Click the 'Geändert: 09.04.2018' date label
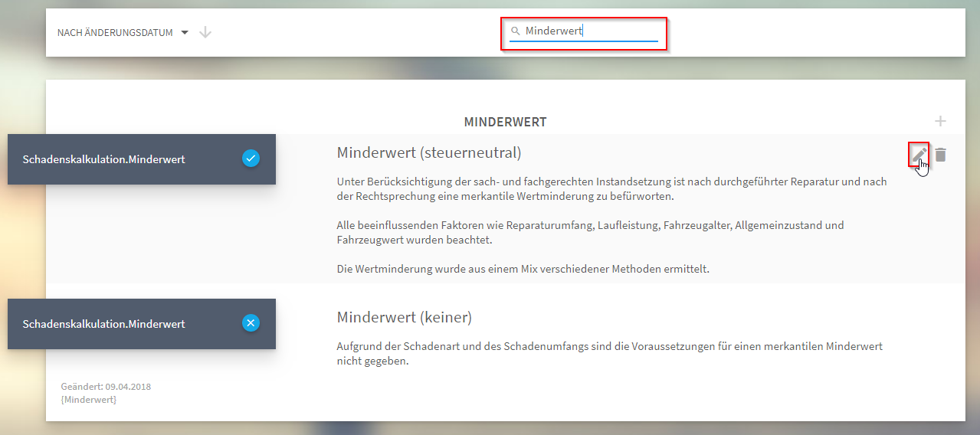This screenshot has width=980, height=435. point(106,387)
